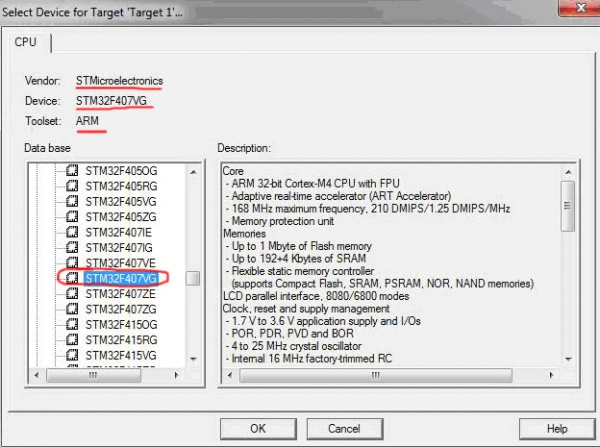Click 'POR, PDR, PVD and BOR' line
The height and width of the screenshot is (448, 600).
290,334
